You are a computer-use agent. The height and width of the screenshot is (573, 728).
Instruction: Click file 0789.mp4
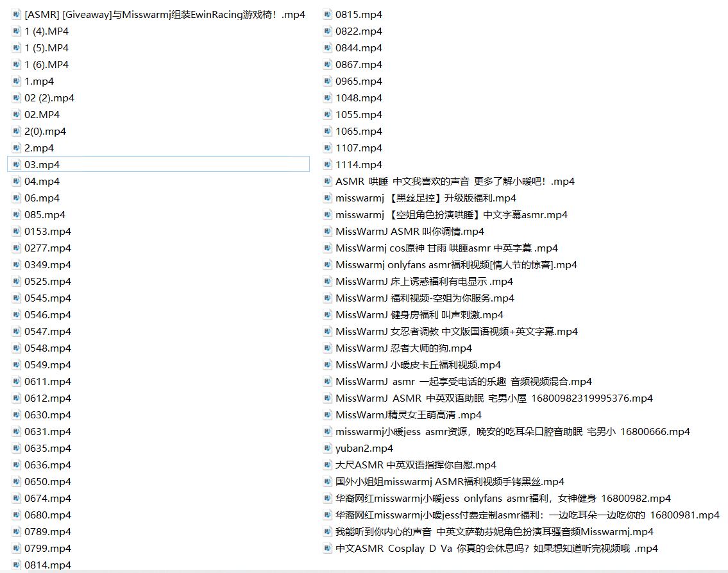pos(48,532)
